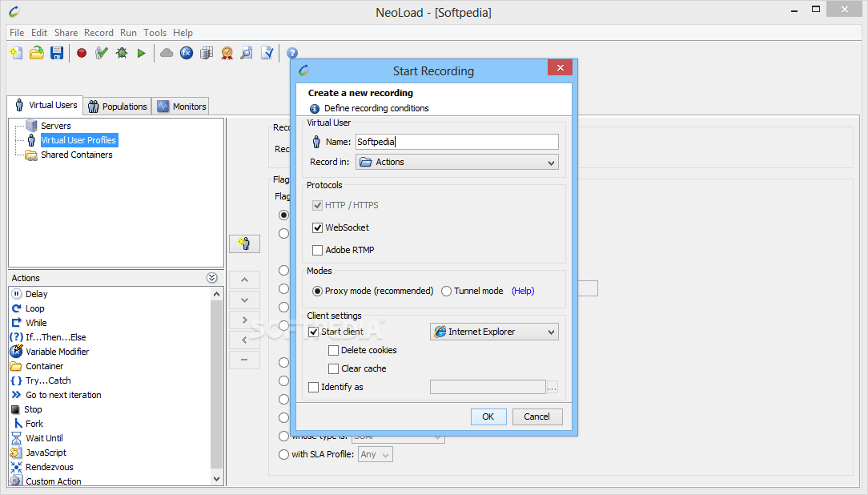The height and width of the screenshot is (495, 868).
Task: Click the minus remove button
Action: (244, 360)
